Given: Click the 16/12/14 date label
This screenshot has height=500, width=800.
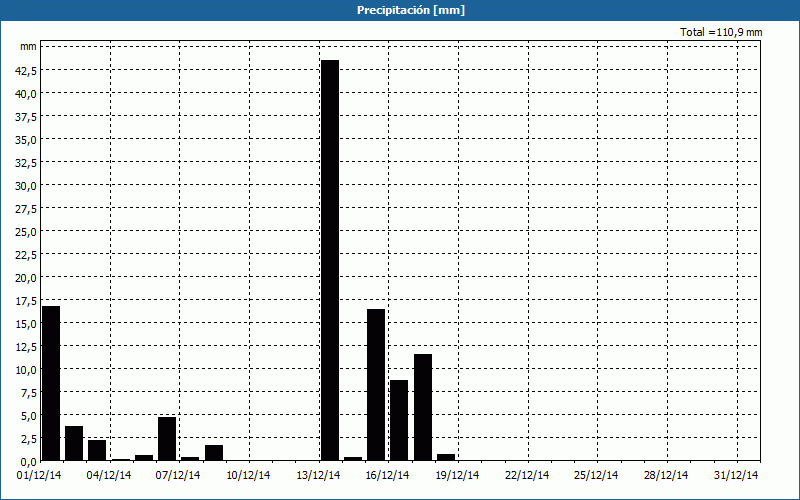Looking at the screenshot, I should click(x=387, y=475).
